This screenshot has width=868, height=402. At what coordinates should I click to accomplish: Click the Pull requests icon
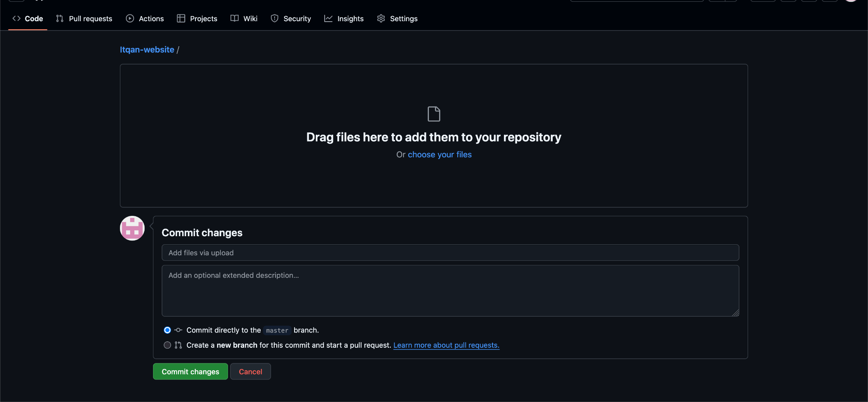tap(60, 19)
